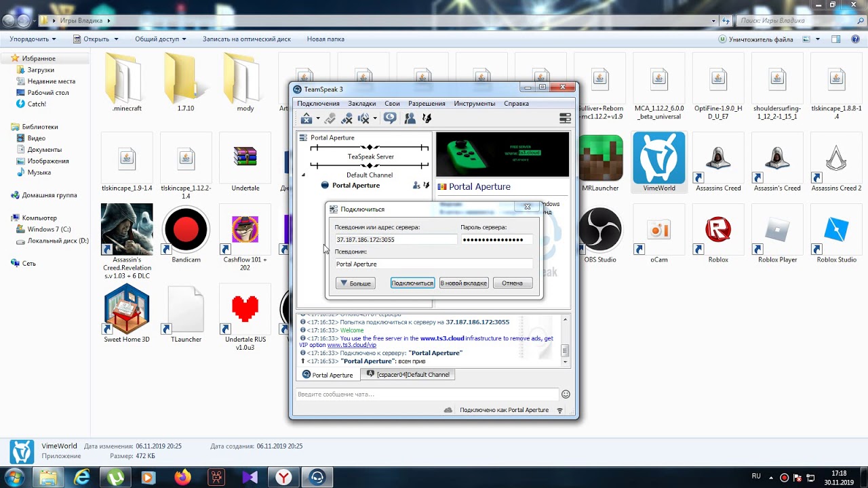The image size is (868, 488).
Task: Click the emoticon smiley next to the chat input
Action: pyautogui.click(x=566, y=394)
